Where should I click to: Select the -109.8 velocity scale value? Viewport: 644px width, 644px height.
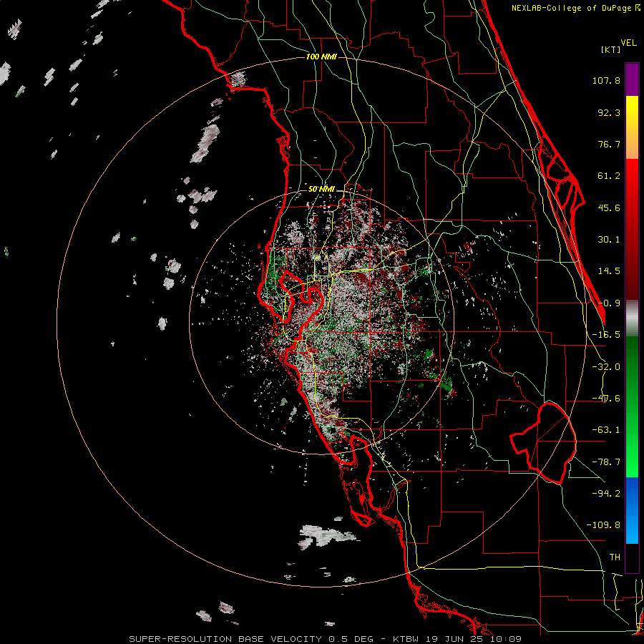tap(603, 525)
